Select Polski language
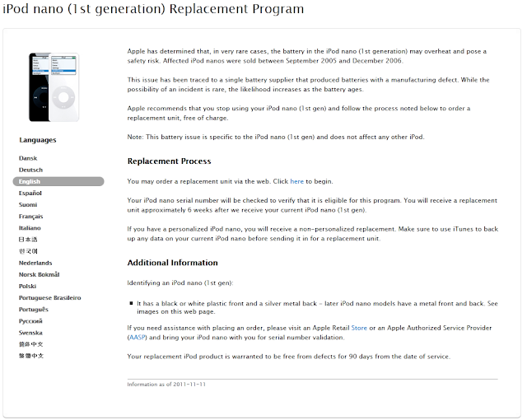The width and height of the screenshot is (527, 420). click(x=27, y=287)
